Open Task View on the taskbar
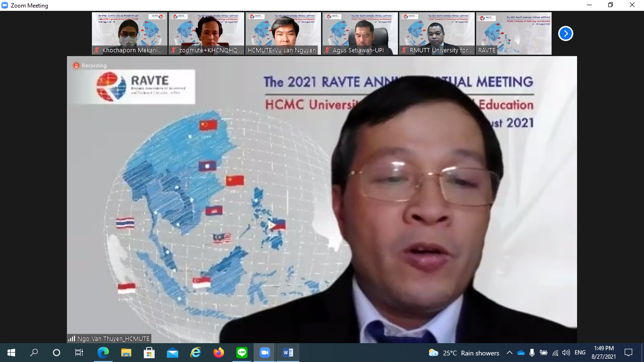 [79, 353]
